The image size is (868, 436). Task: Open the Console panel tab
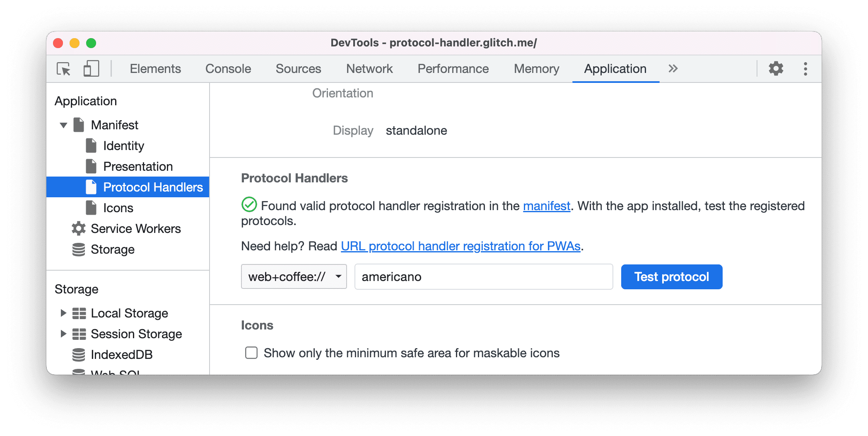[x=228, y=69]
